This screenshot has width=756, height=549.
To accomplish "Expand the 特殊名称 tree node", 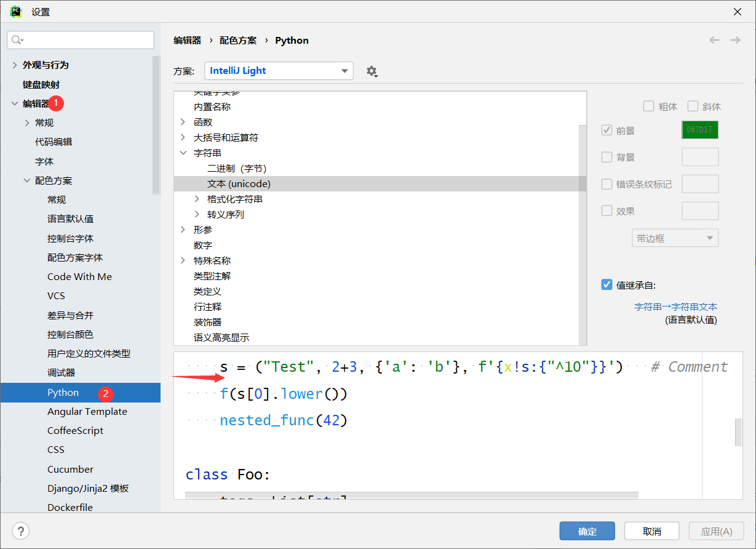I will (183, 260).
